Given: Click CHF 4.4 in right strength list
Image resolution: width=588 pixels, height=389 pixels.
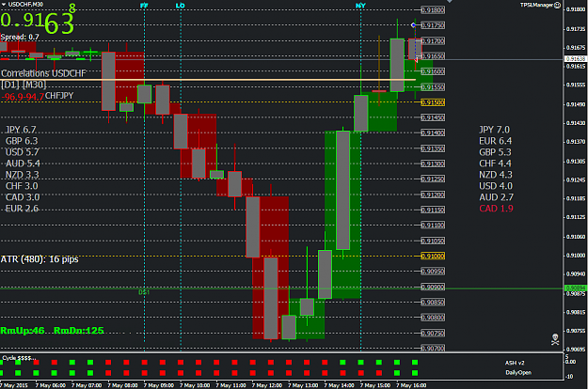Looking at the screenshot, I should [x=496, y=163].
